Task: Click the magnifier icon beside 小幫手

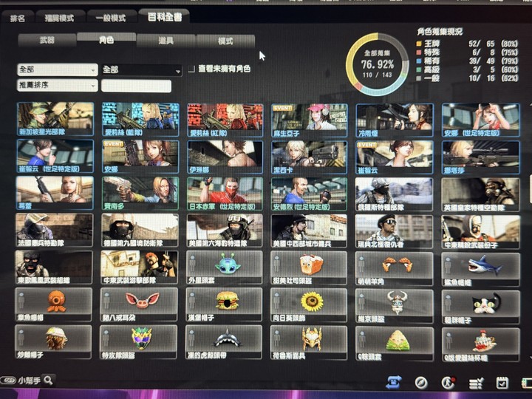Action: [x=48, y=380]
